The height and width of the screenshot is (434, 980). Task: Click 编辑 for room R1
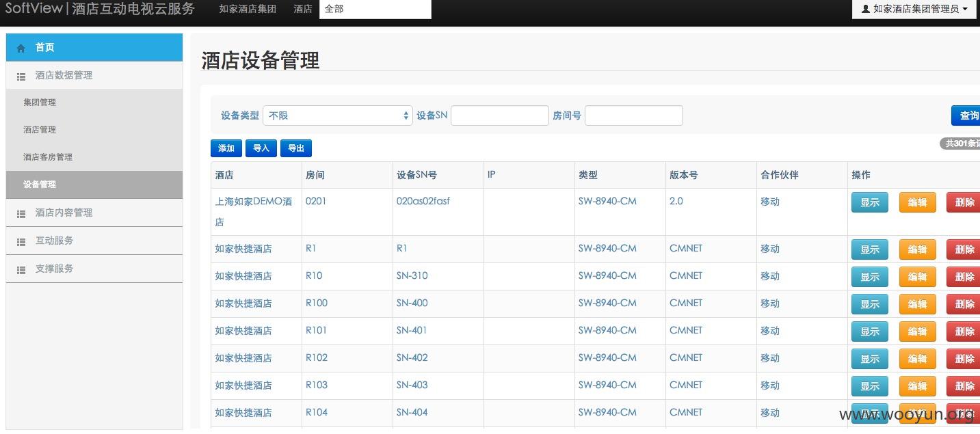[x=917, y=249]
